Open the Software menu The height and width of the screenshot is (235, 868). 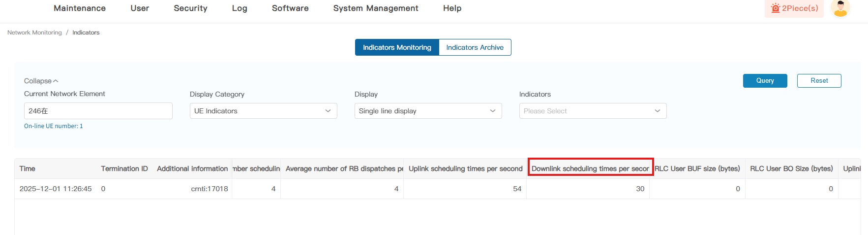pos(290,8)
